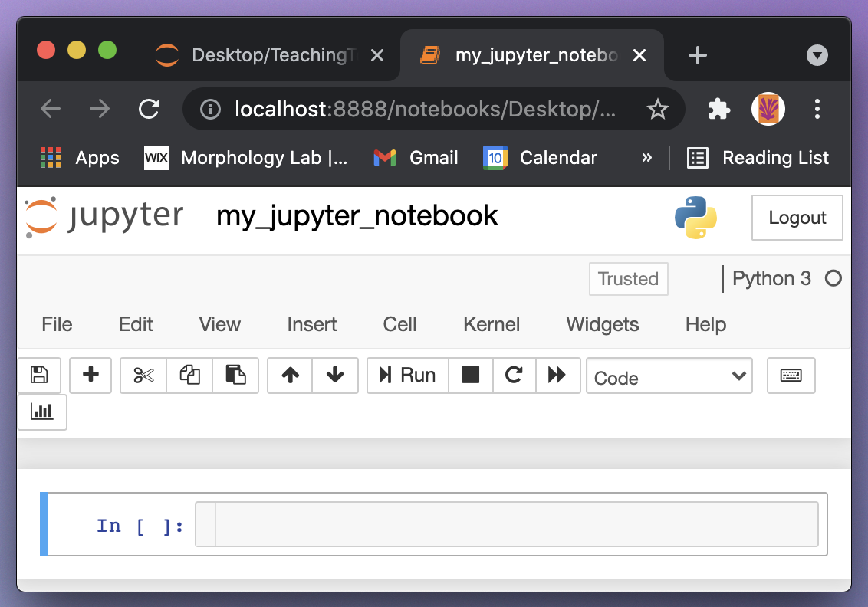Copy selected cells icon
Viewport: 868px width, 607px height.
click(x=190, y=375)
